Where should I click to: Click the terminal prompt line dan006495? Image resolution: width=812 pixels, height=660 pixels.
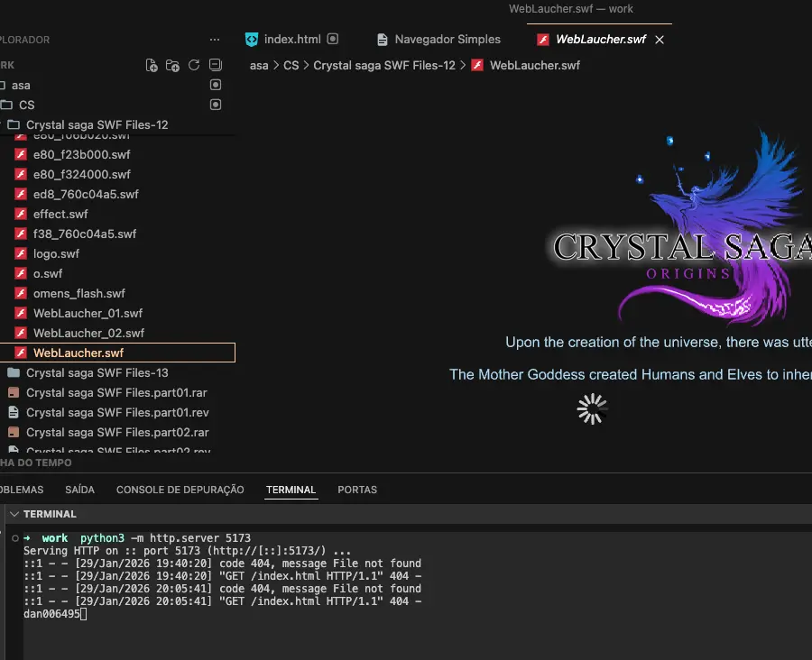tap(55, 614)
